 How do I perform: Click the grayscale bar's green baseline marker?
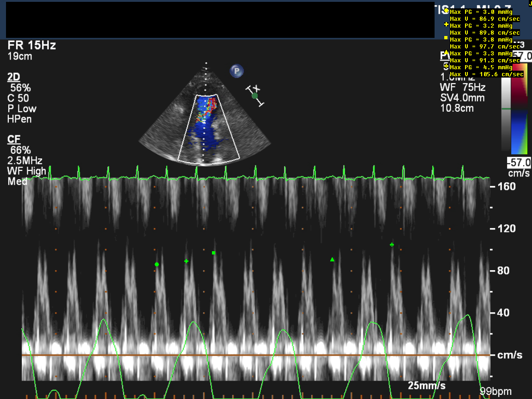507,109
